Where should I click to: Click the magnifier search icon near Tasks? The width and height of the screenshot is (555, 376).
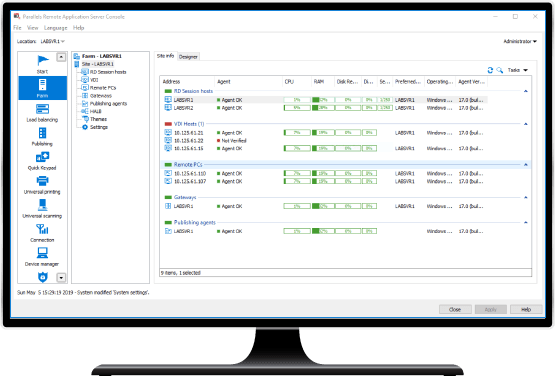(499, 70)
